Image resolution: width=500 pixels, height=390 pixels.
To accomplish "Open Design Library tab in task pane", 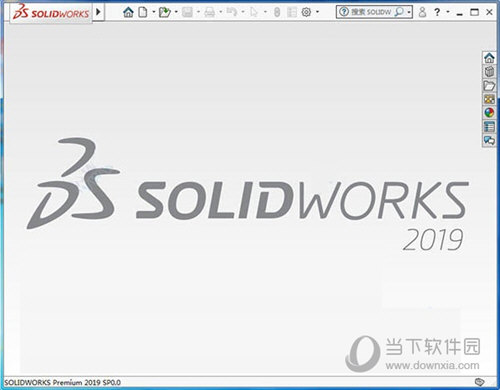I will pos(489,72).
